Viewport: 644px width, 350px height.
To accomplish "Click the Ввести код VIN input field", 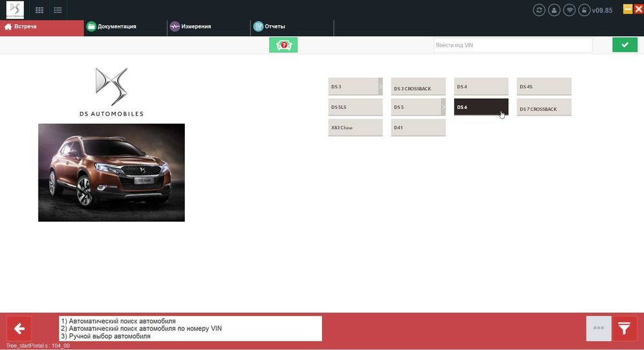I will click(x=513, y=45).
